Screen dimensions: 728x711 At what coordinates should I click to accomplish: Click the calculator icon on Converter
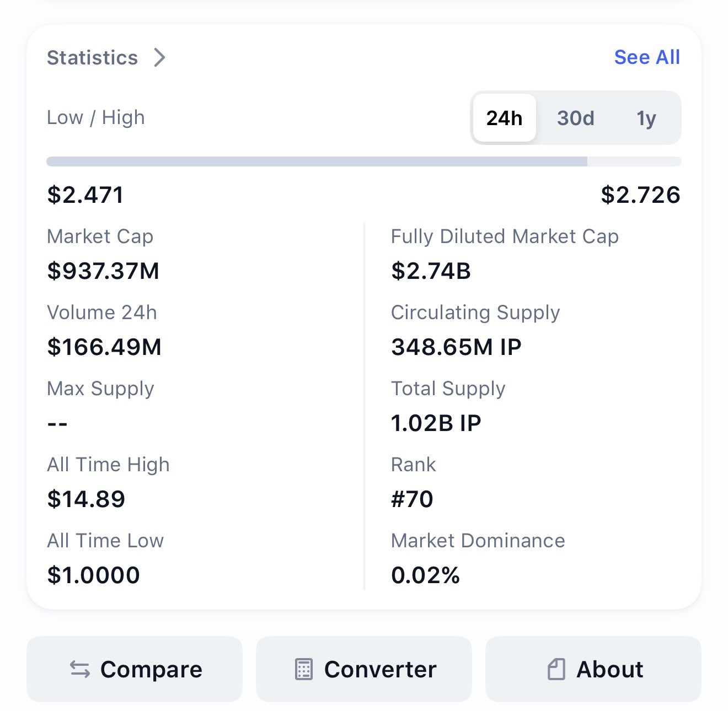[304, 670]
